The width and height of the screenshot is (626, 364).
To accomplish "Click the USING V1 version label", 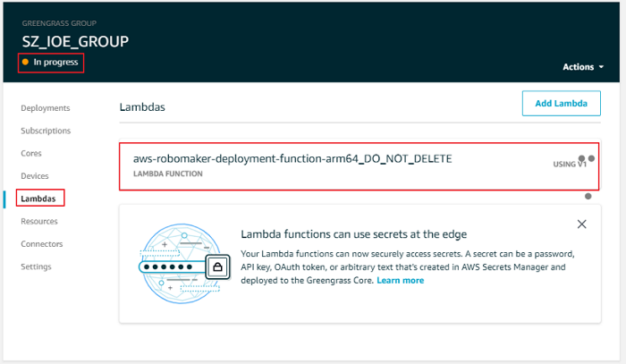I will coord(570,165).
